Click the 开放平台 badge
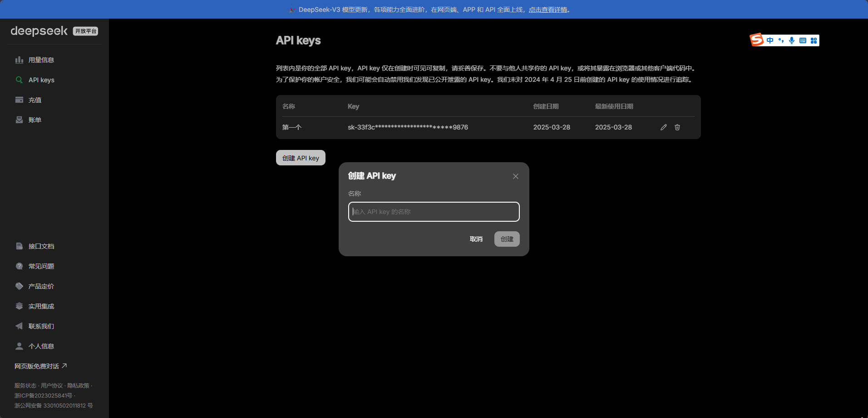The width and height of the screenshot is (868, 418). [85, 31]
